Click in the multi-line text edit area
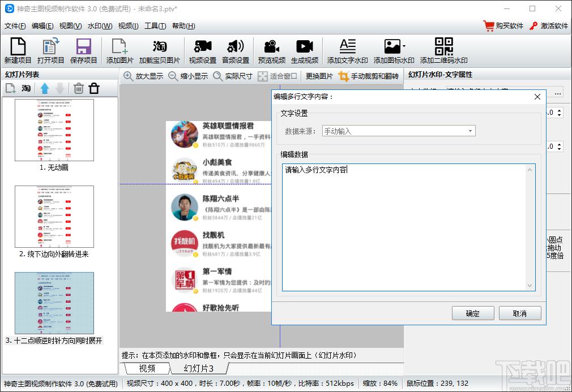This screenshot has width=572, height=392. [404, 227]
